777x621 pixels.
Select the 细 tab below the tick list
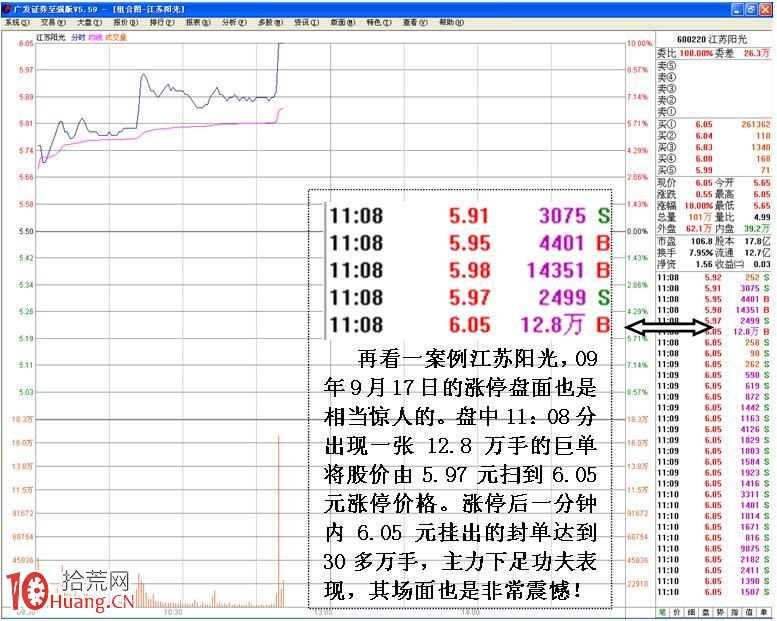(x=692, y=613)
